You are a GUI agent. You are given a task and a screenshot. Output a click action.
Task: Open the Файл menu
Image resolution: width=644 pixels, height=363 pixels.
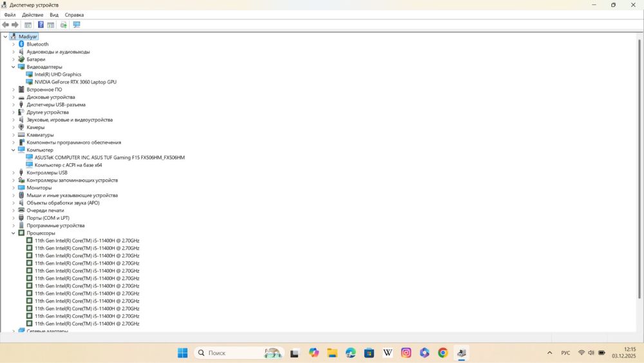click(10, 15)
